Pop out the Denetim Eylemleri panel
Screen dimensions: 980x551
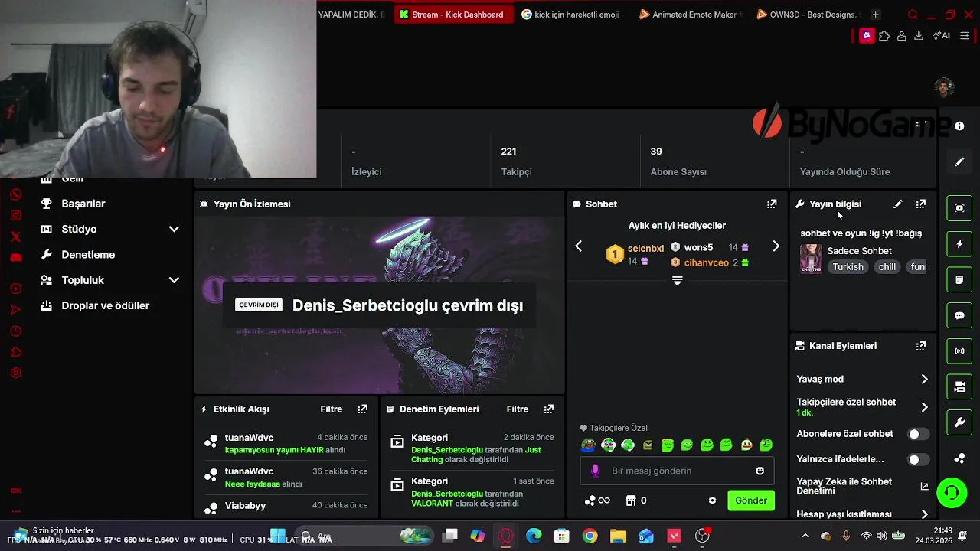(549, 409)
